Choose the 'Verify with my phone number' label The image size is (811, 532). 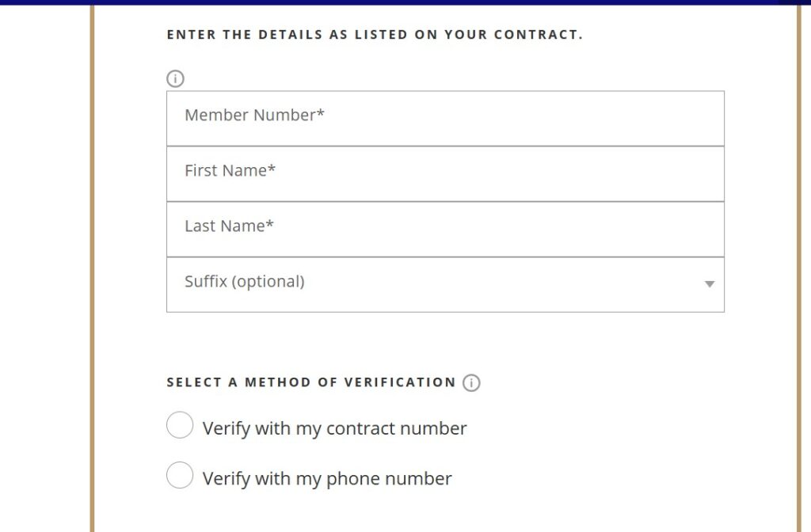click(x=327, y=479)
